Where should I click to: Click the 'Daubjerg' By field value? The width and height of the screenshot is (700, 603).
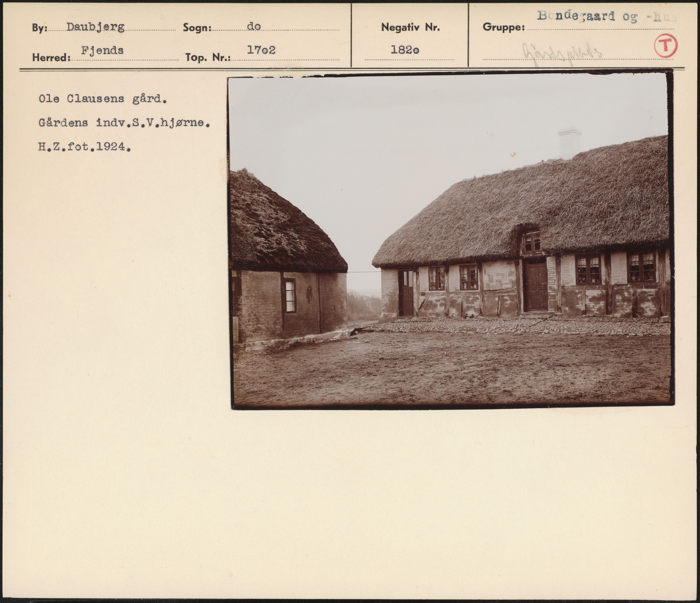[x=95, y=27]
